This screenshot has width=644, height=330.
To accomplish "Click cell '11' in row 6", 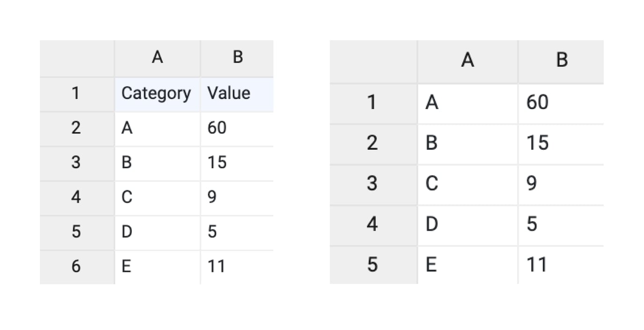I will [x=236, y=266].
